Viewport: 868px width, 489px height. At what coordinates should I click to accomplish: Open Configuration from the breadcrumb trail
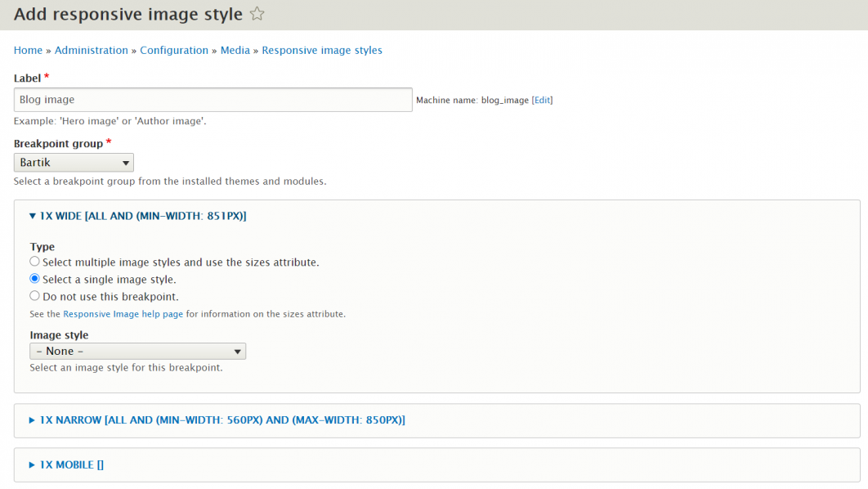174,50
